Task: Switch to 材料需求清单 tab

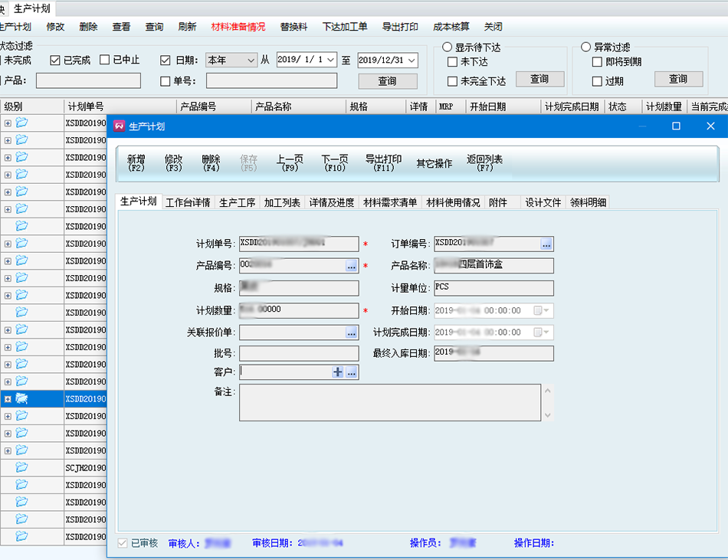Action: pyautogui.click(x=390, y=203)
